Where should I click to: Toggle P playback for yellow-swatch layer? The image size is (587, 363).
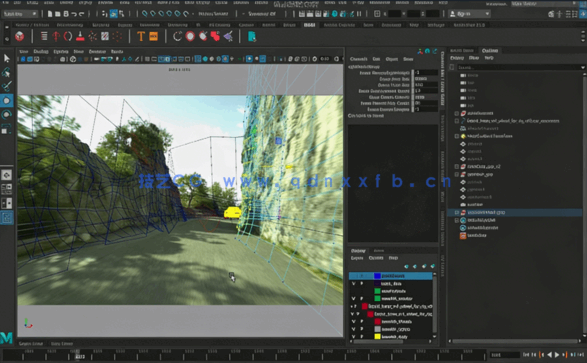click(x=362, y=336)
